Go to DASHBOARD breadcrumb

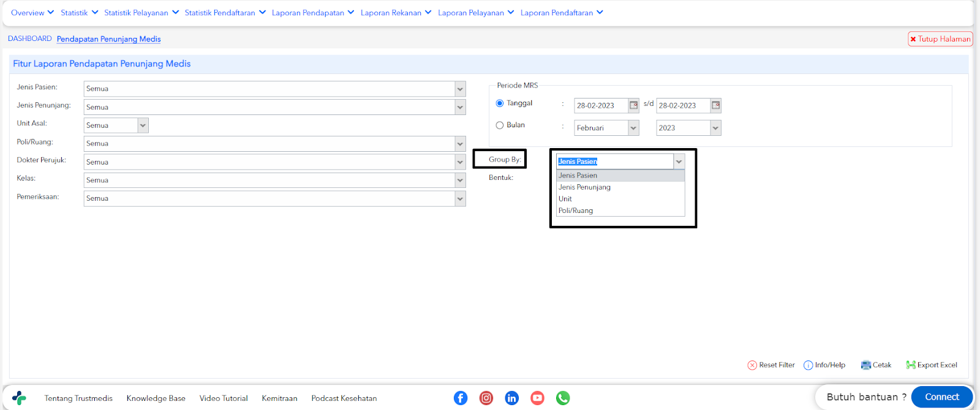29,39
